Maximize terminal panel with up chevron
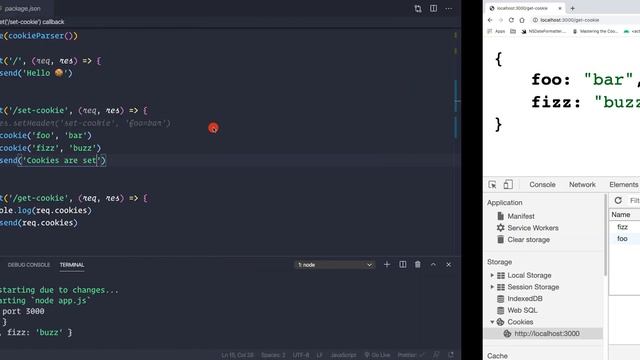This screenshot has width=640, height=360. tap(433, 264)
